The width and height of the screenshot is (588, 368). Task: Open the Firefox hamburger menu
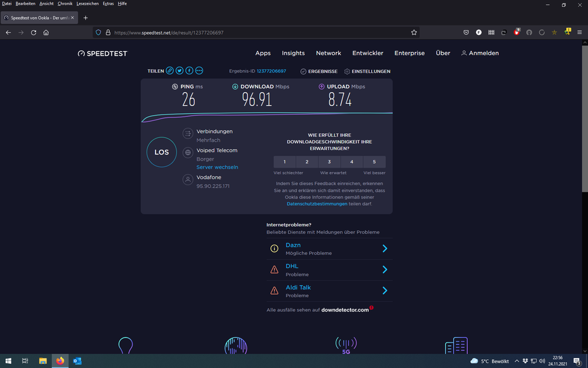(x=579, y=32)
